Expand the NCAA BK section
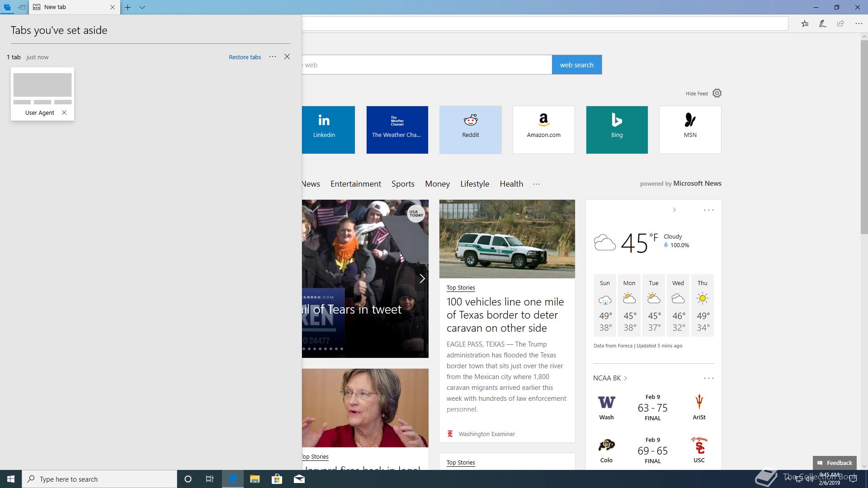The width and height of the screenshot is (868, 488). coord(610,378)
